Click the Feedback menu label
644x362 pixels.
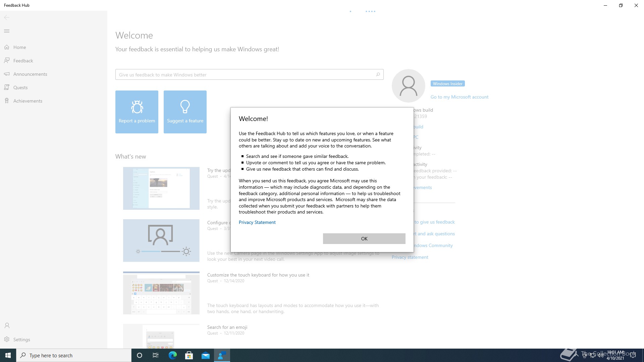click(x=23, y=61)
